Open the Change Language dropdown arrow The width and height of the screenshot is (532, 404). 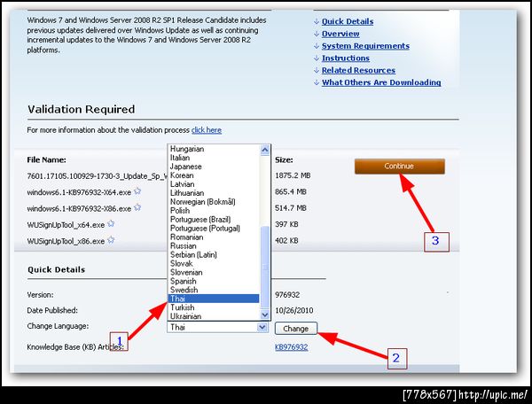pyautogui.click(x=262, y=327)
